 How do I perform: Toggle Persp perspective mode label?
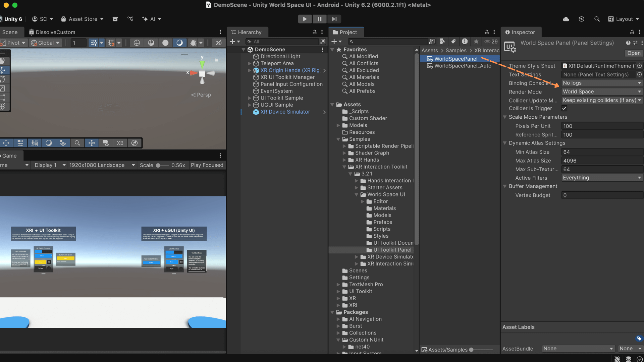pyautogui.click(x=201, y=95)
